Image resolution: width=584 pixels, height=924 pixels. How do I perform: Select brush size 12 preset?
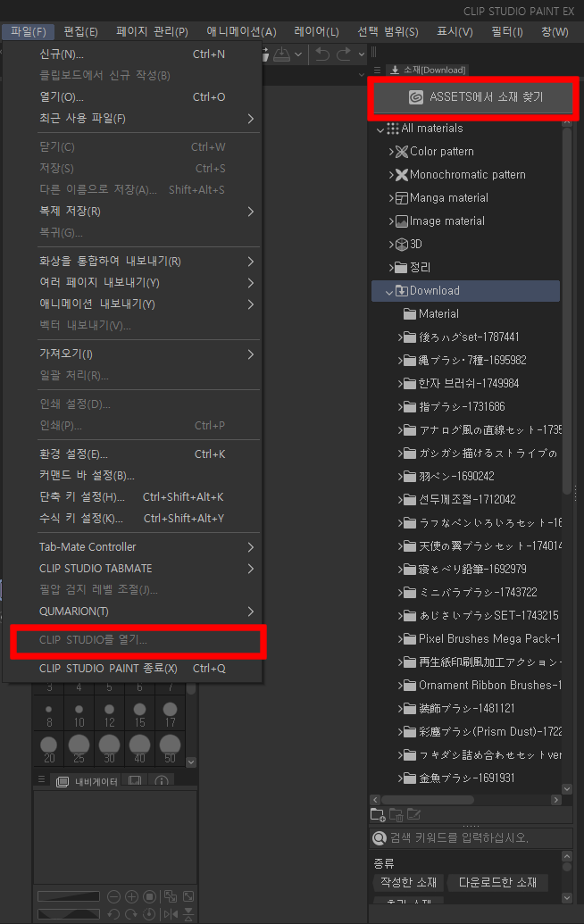coord(109,715)
